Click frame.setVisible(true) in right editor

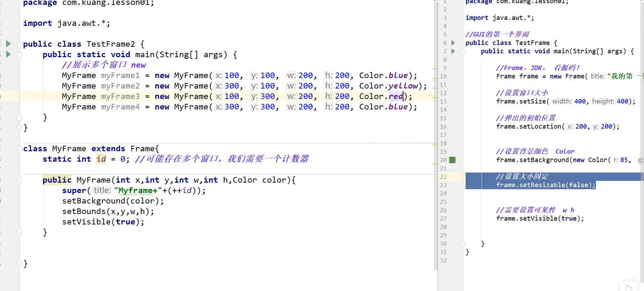540,219
